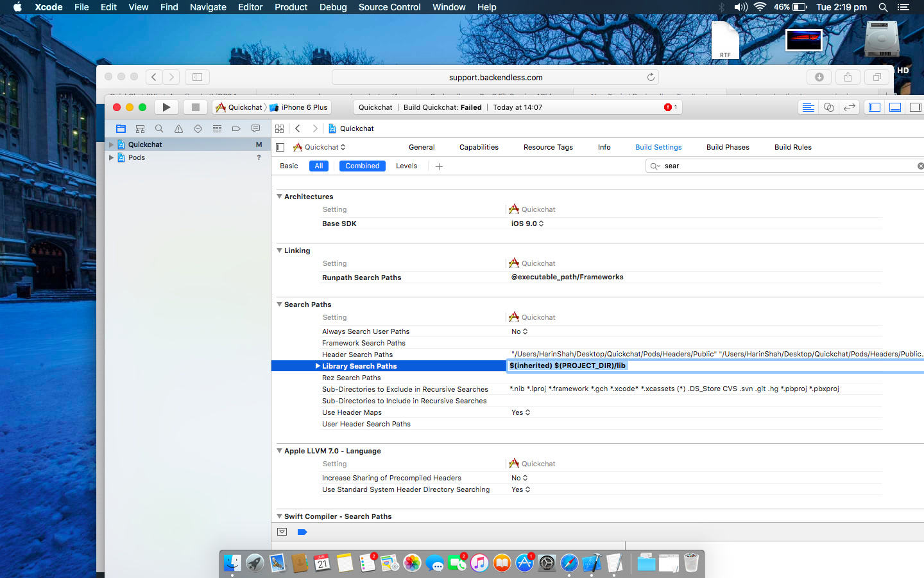This screenshot has width=924, height=578.
Task: Expand the Pods project in navigator
Action: click(111, 157)
